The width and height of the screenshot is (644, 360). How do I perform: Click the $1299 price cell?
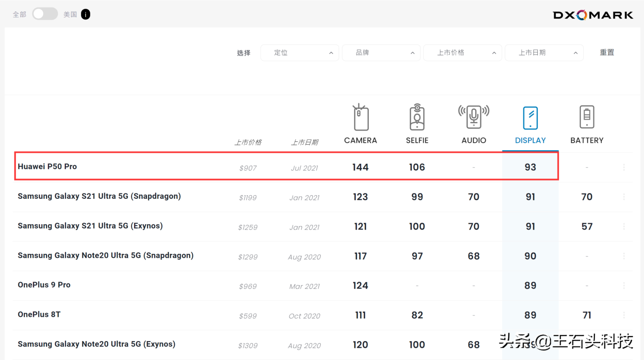tap(248, 257)
